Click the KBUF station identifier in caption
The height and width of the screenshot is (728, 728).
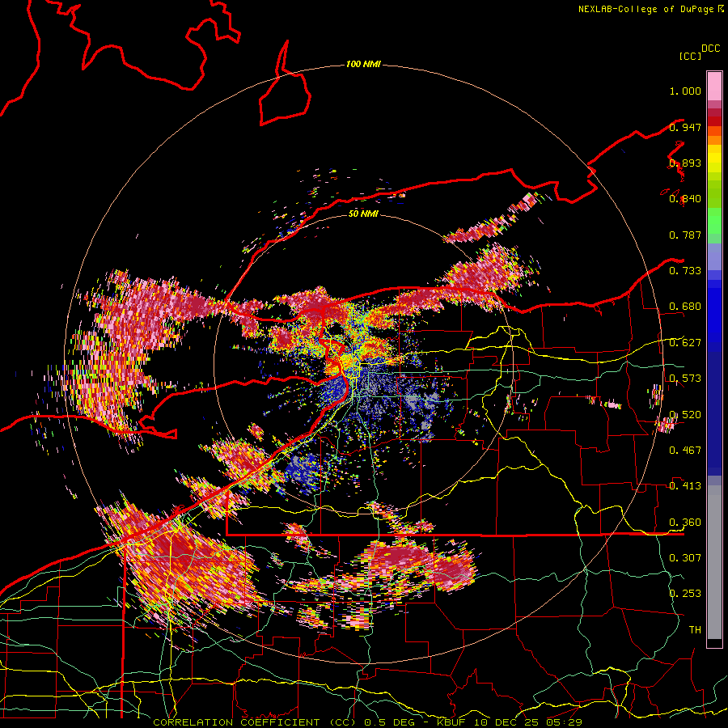click(x=451, y=722)
